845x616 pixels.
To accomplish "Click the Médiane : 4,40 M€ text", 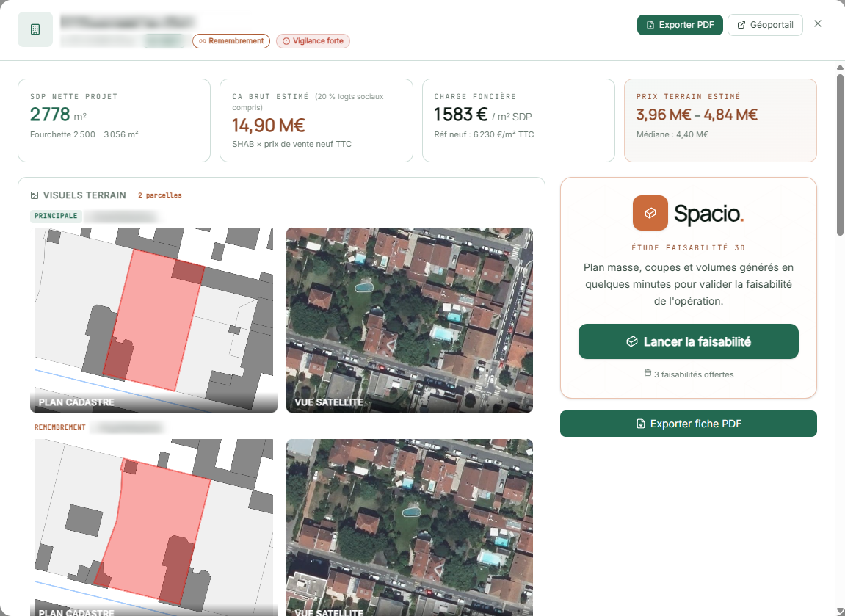I will [x=672, y=135].
